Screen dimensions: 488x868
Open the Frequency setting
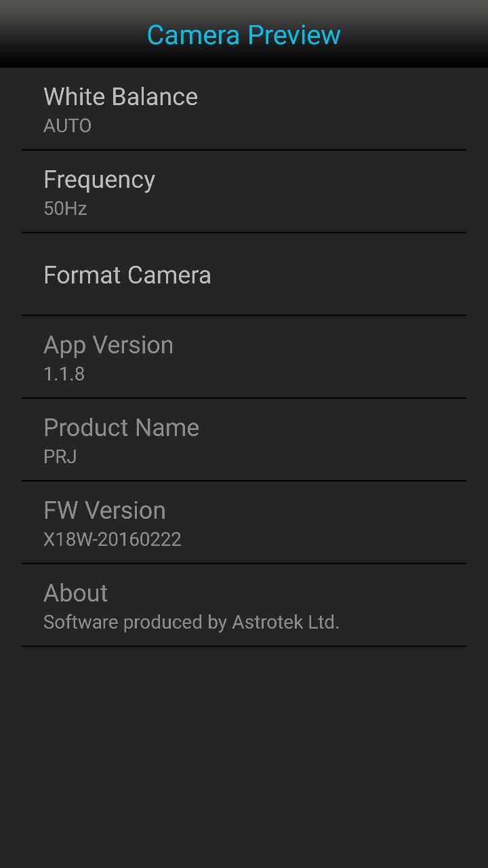click(x=99, y=180)
